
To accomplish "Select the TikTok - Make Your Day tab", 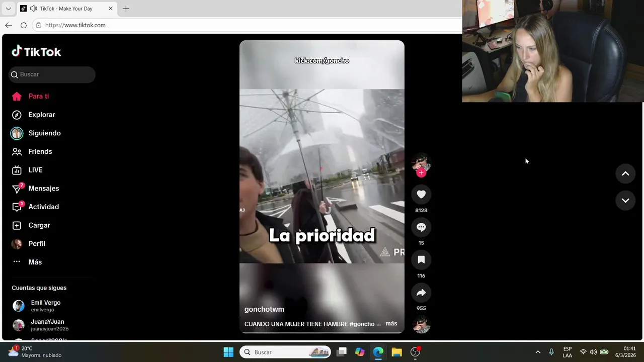I will (66, 9).
